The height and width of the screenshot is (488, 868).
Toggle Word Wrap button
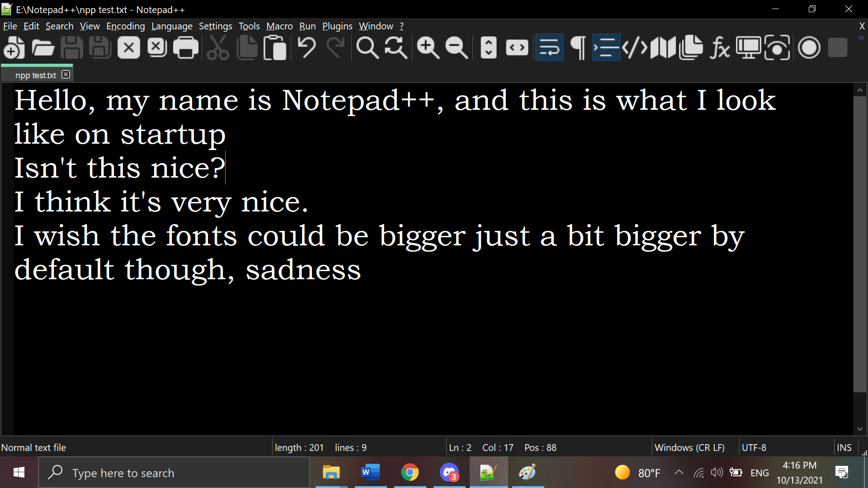coord(549,47)
